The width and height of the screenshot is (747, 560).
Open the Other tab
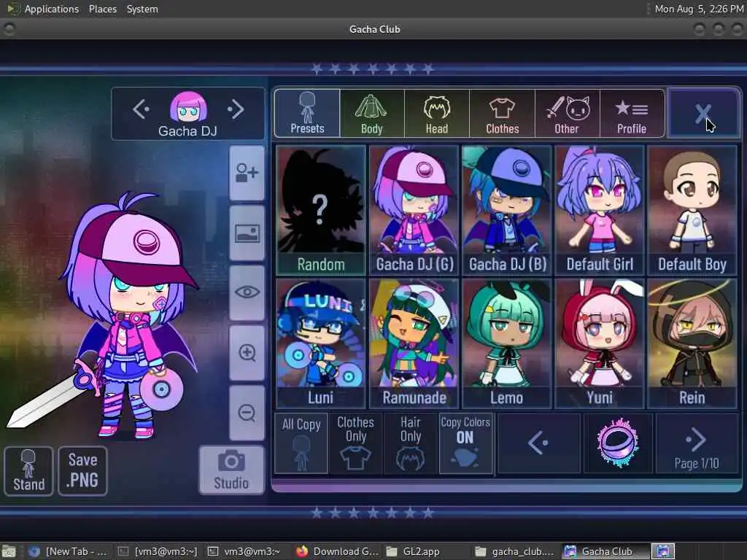click(x=567, y=113)
